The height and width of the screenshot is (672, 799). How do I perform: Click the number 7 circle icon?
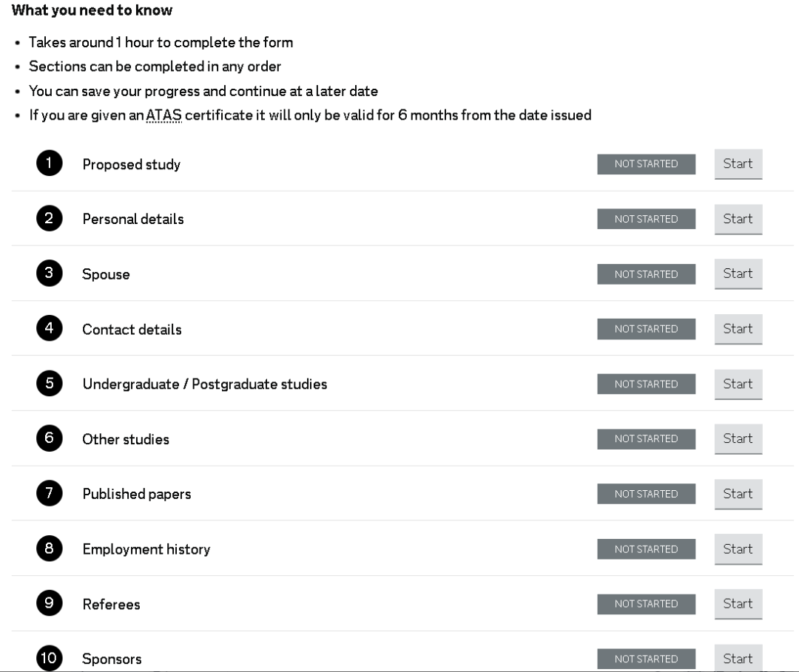click(49, 494)
